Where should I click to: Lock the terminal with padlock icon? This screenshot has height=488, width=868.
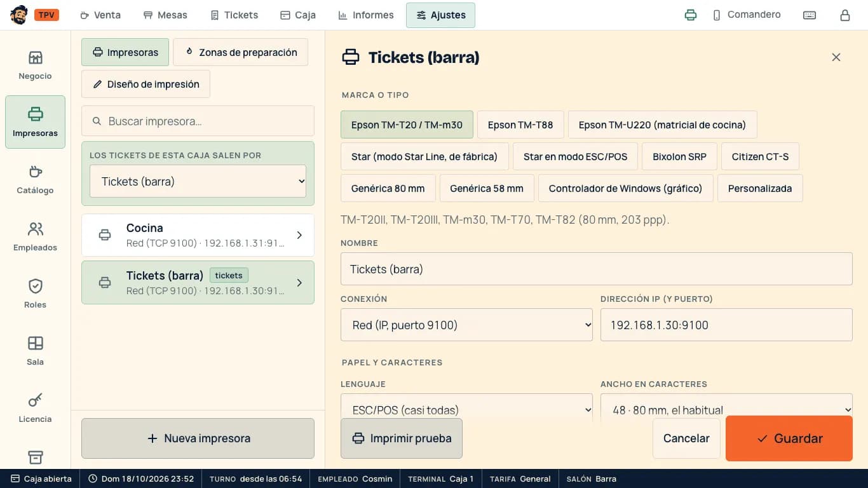tap(845, 15)
